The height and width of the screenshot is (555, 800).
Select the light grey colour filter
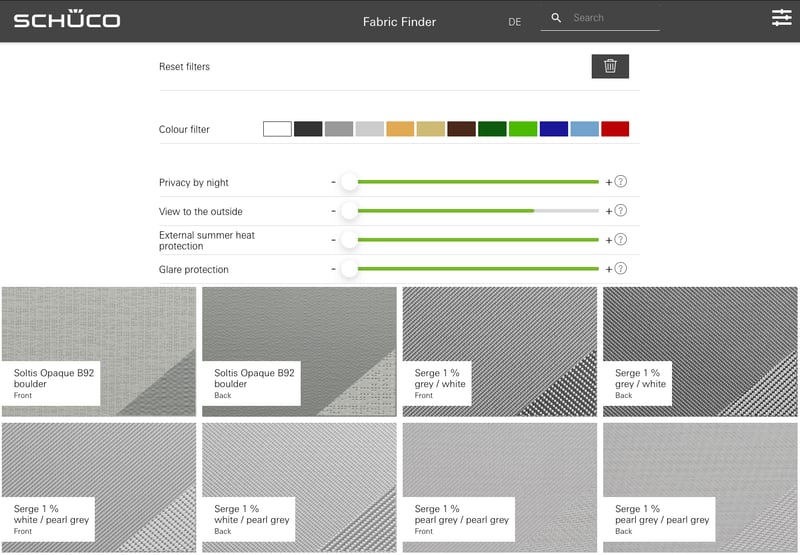[x=369, y=129]
